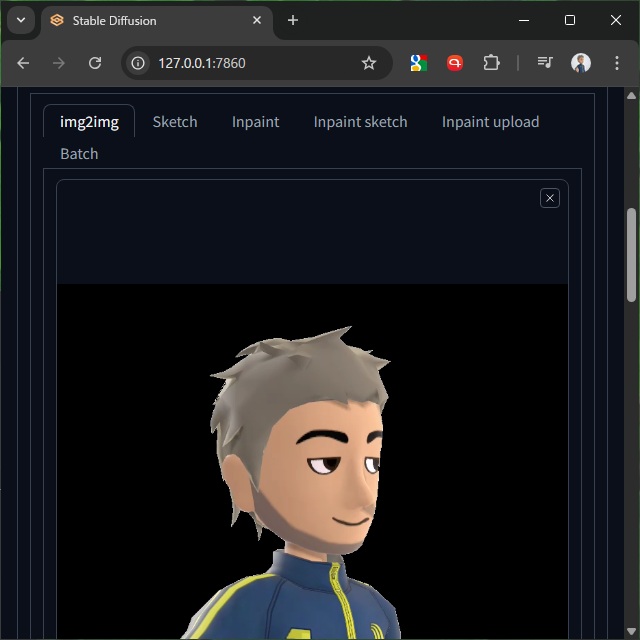
Task: Click the multicolored Google extension icon
Action: pos(419,63)
